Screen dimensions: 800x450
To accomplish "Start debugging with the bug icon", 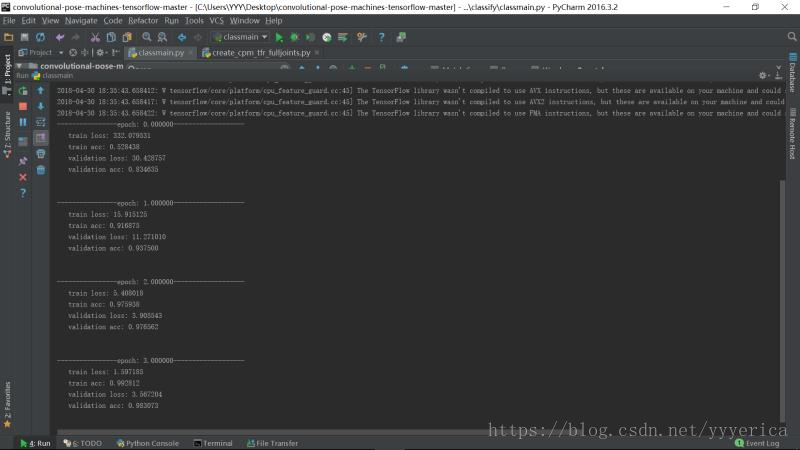I will (294, 37).
